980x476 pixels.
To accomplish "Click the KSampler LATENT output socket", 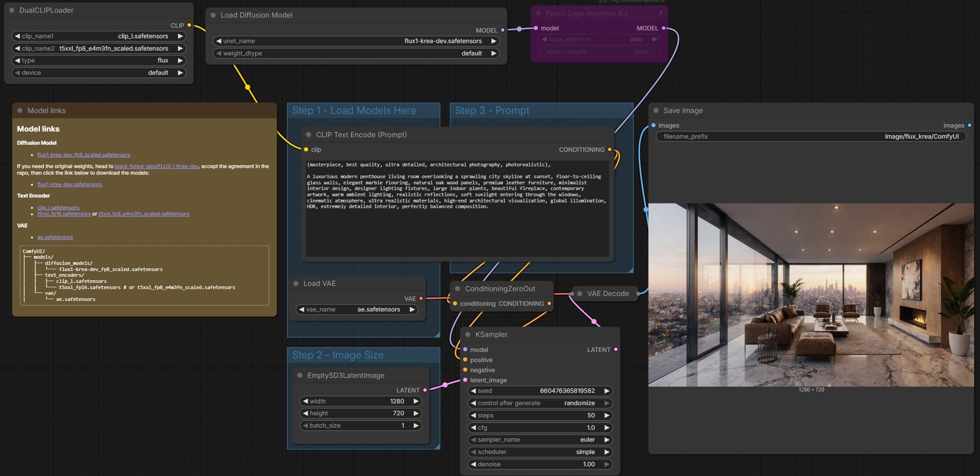I will tap(616, 349).
